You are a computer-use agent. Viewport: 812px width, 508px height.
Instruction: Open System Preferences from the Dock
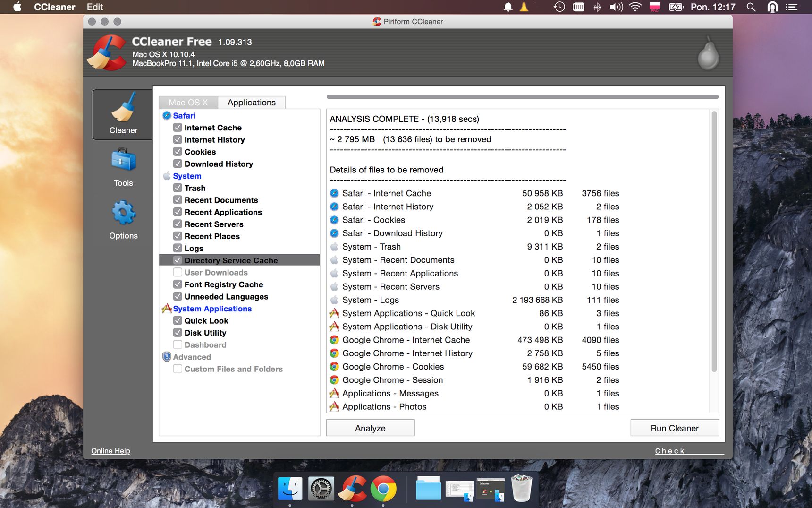(x=321, y=489)
